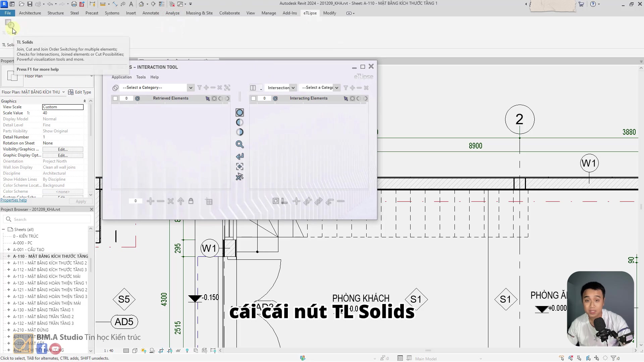Collapse the Graphics properties section

point(85,101)
